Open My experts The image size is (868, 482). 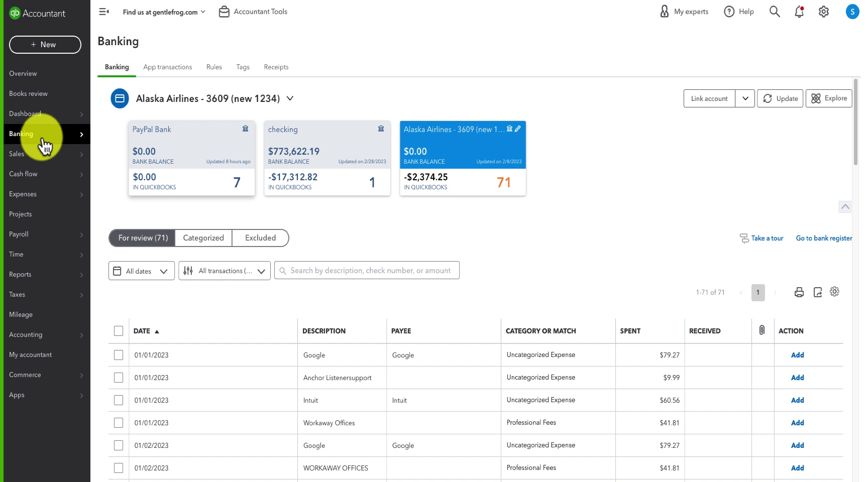(684, 12)
